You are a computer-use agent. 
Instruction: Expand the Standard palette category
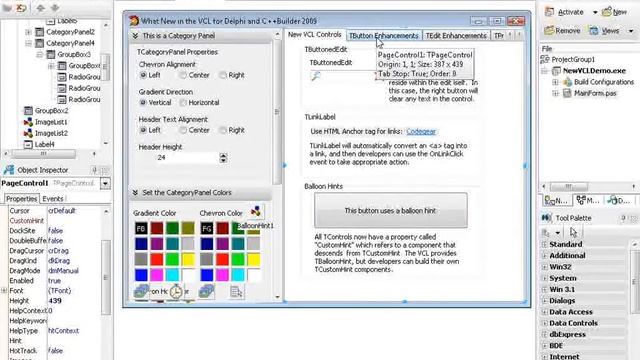[544, 244]
